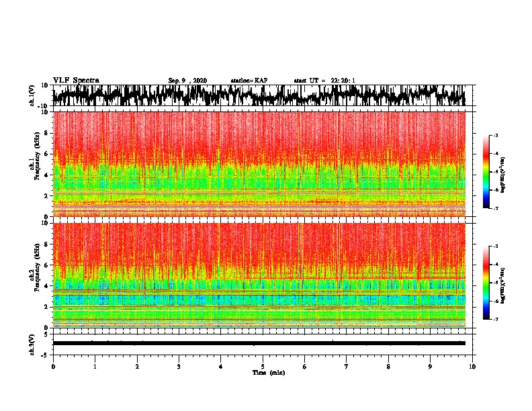The width and height of the screenshot is (532, 411).
Task: Click the black ch.3 signal band
Action: pos(259,343)
